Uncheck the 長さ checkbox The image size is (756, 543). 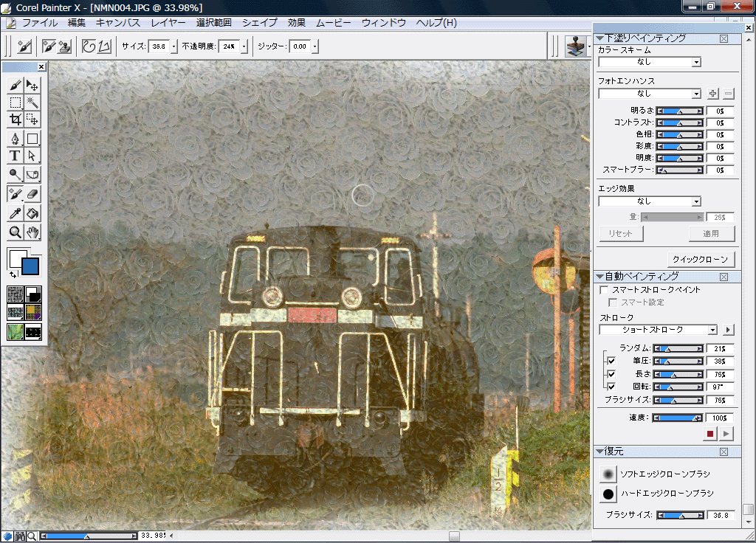pos(611,374)
